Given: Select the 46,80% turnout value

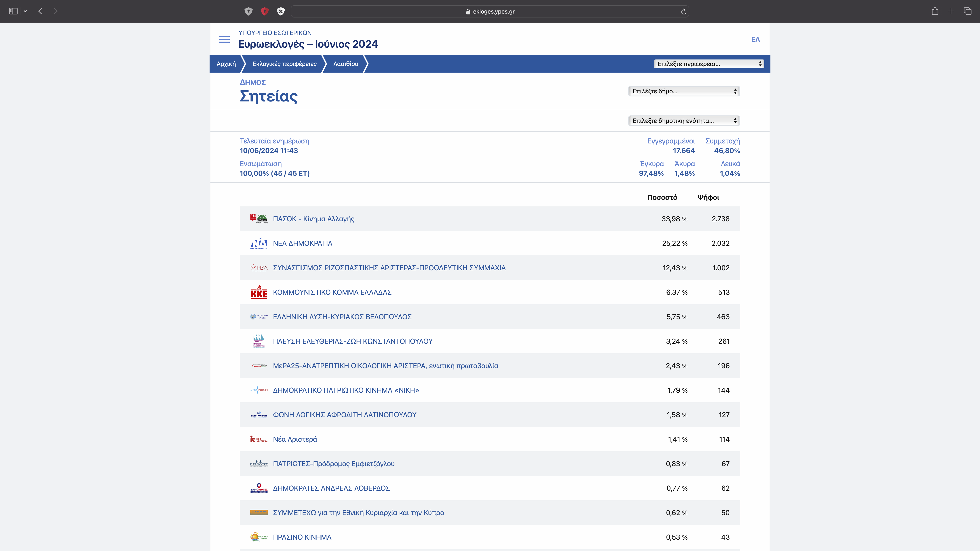Looking at the screenshot, I should (x=727, y=151).
